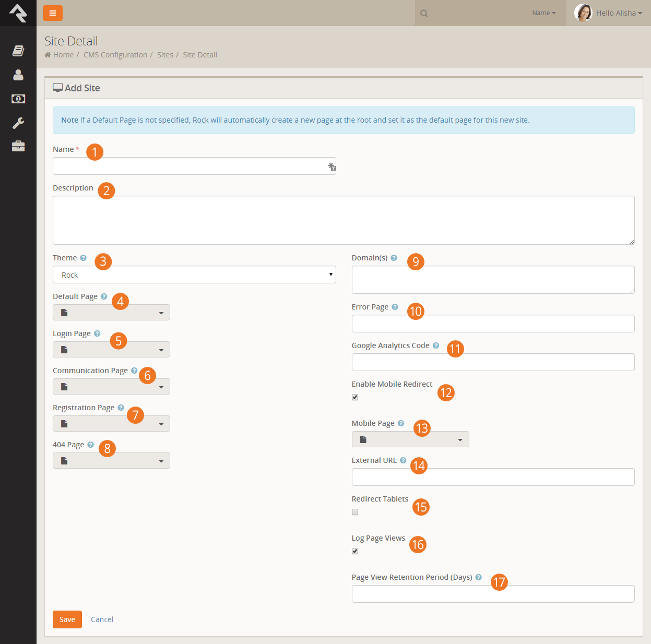Click Page View Retention Period field

coord(493,594)
